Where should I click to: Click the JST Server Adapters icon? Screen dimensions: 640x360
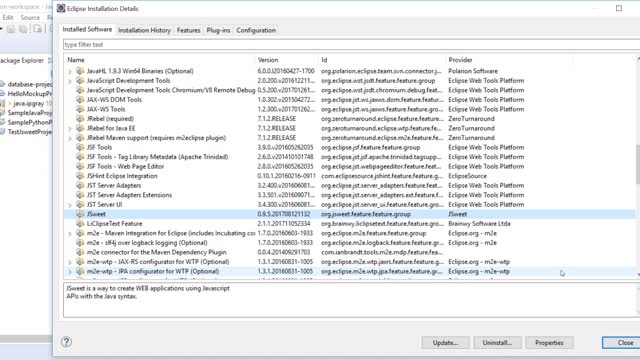(x=80, y=185)
